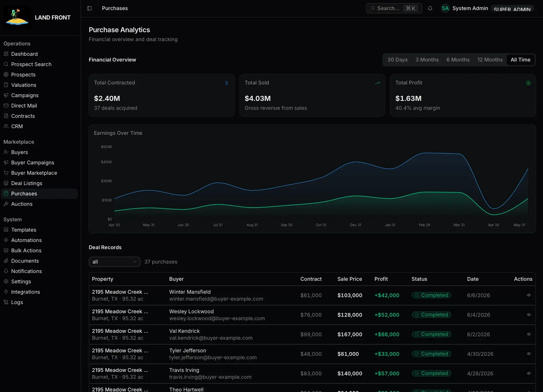Click Completed status for Winter Mansfield

pos(431,295)
